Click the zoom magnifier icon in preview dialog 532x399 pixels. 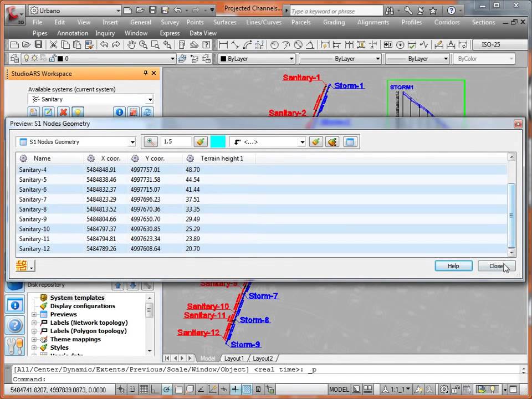pyautogui.click(x=151, y=142)
